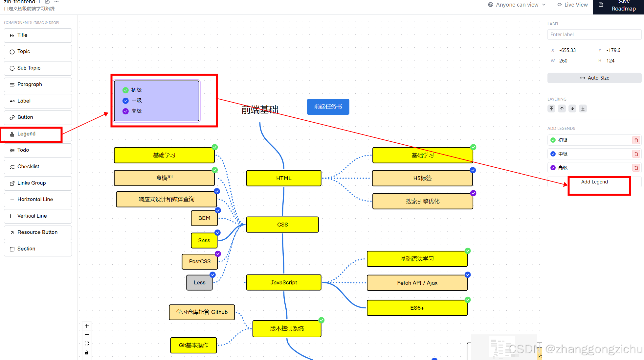
Task: Click the move-down-one-layer arrow icon
Action: [572, 108]
